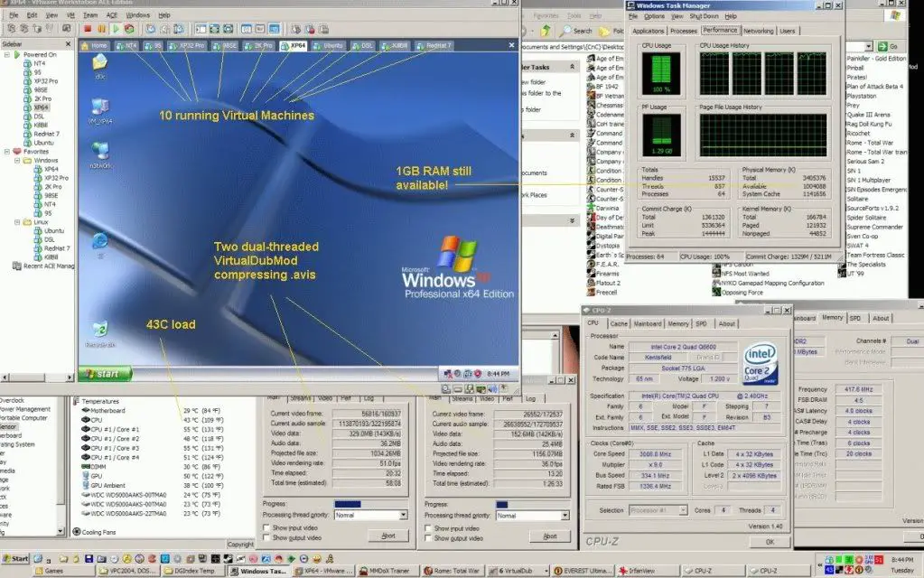The image size is (924, 578).
Task: Select the dfx folder on guest desktop
Action: [99, 66]
